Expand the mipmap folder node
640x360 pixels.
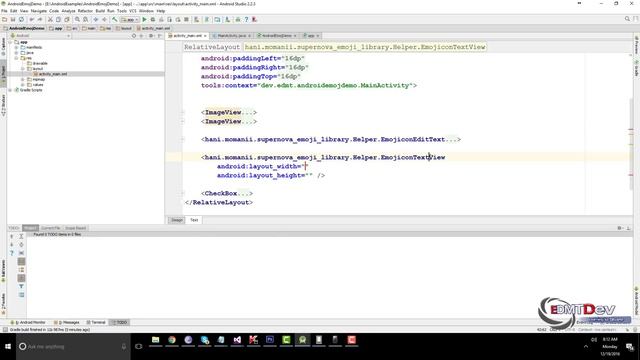(23, 79)
